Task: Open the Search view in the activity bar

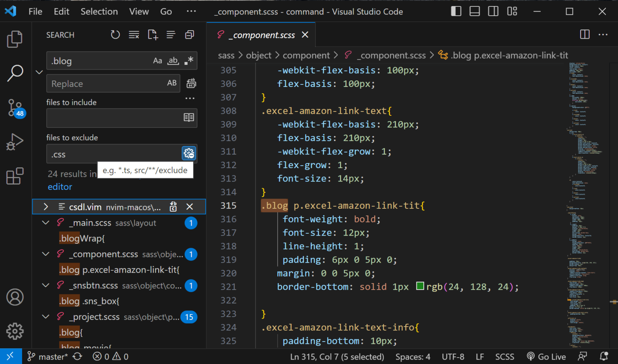Action: [x=15, y=73]
